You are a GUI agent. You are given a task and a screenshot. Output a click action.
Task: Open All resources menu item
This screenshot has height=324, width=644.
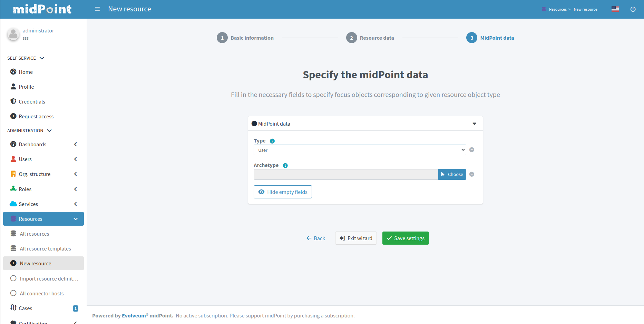pyautogui.click(x=34, y=234)
